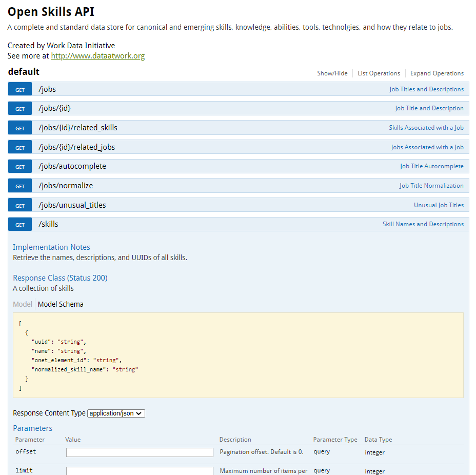Click Job Title Autocomplete link
The height and width of the screenshot is (475, 476).
(x=432, y=166)
